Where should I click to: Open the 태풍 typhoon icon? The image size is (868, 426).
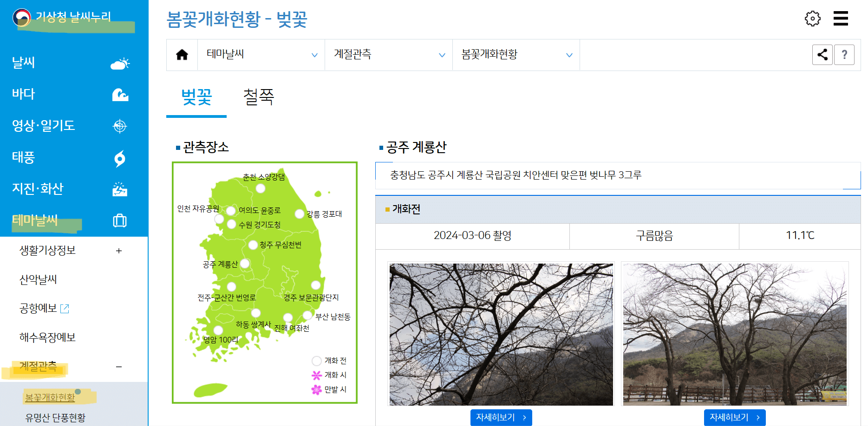coord(120,158)
